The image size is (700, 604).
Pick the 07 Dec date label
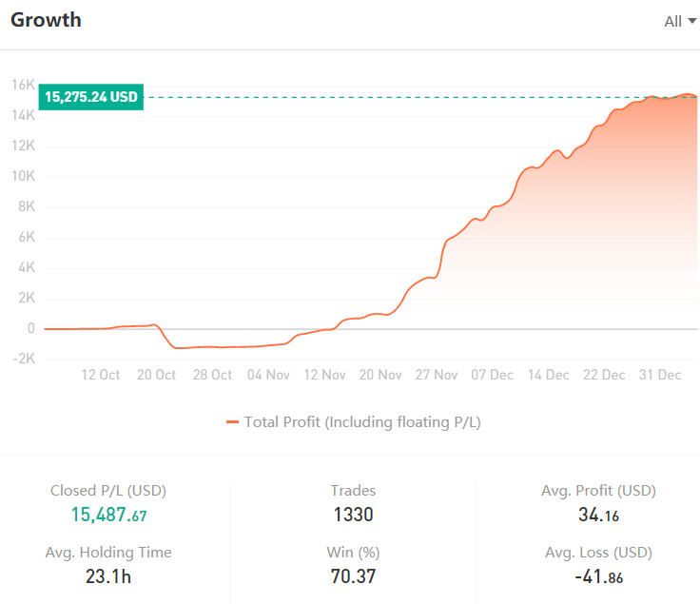point(493,375)
